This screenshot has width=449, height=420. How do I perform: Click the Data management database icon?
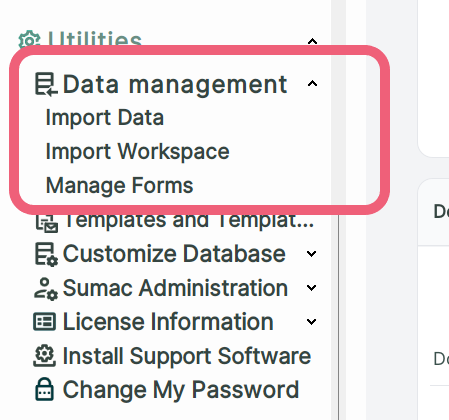tap(46, 84)
